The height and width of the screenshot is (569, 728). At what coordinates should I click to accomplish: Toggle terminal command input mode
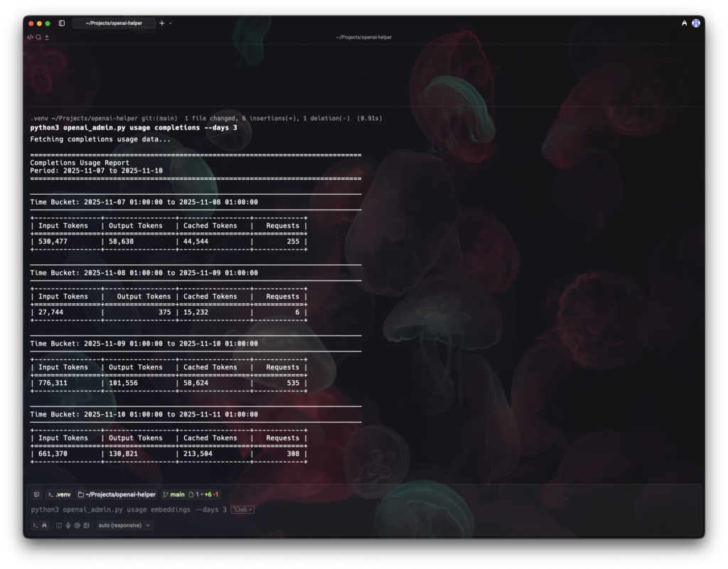(35, 526)
